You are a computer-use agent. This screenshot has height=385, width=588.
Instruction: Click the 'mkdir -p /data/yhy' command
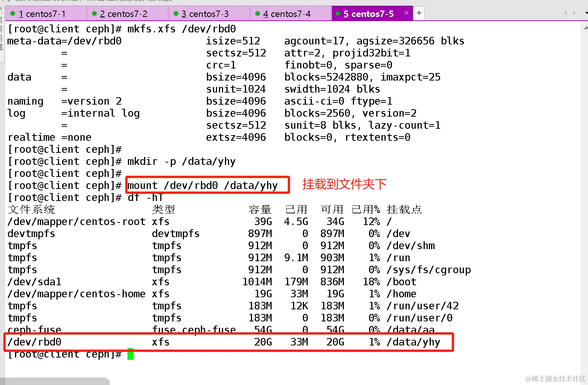point(182,161)
